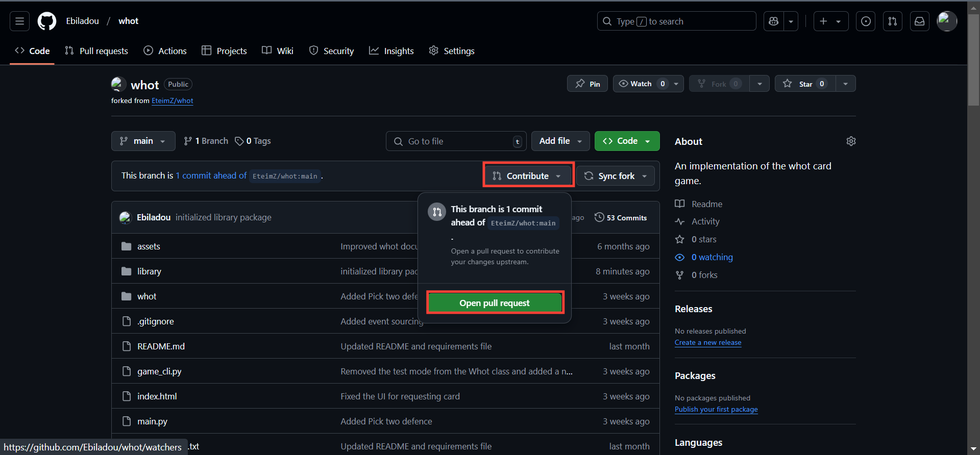Click the index.html file icon
Screen dimensions: 980x455
click(127, 396)
